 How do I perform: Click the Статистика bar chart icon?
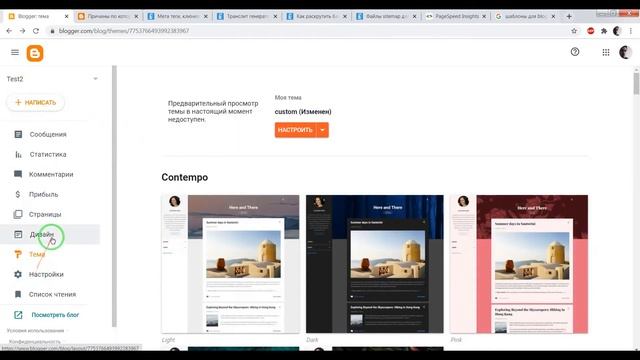(x=18, y=154)
